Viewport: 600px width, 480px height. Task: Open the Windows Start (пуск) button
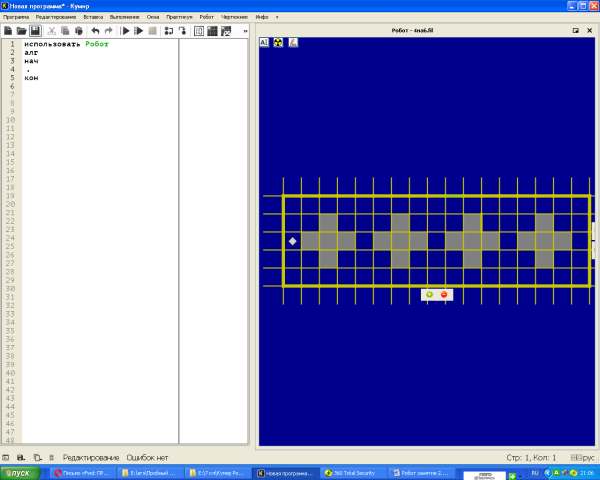(21, 472)
